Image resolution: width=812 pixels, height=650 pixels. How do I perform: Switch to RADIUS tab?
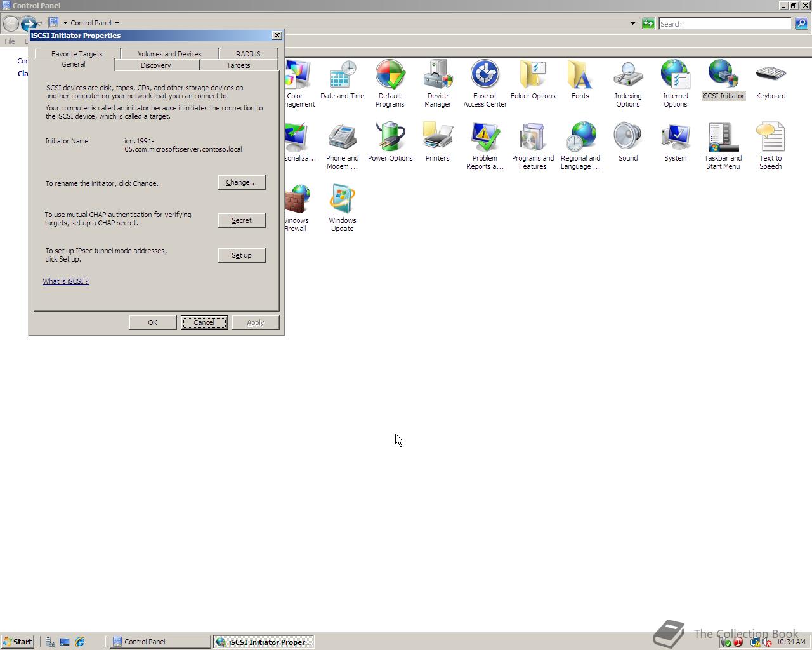point(248,54)
